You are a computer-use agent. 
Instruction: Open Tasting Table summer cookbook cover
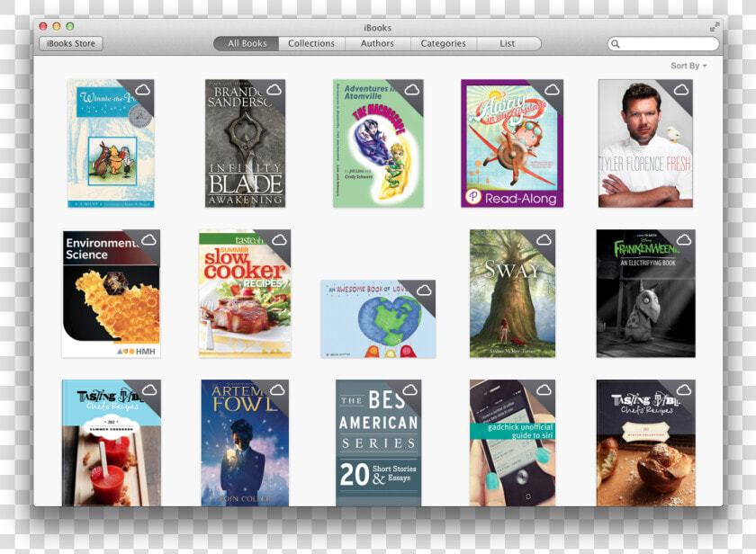coord(112,442)
